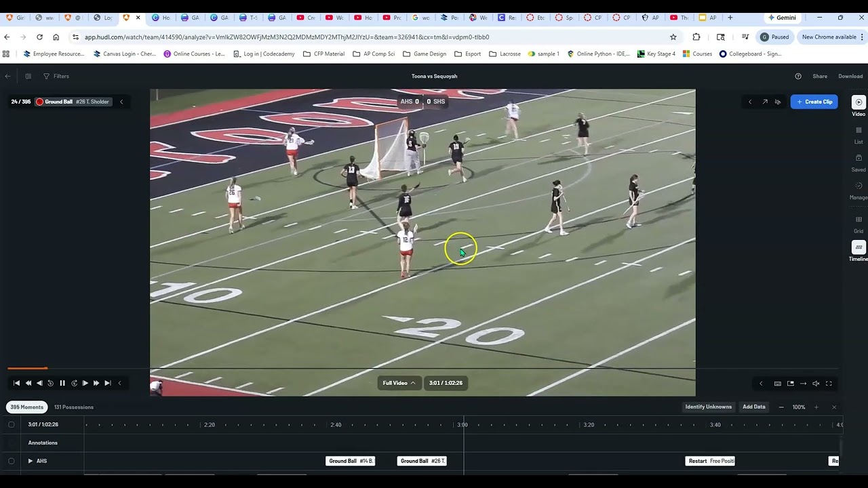The width and height of the screenshot is (868, 488).
Task: Click Add Data button
Action: click(754, 407)
